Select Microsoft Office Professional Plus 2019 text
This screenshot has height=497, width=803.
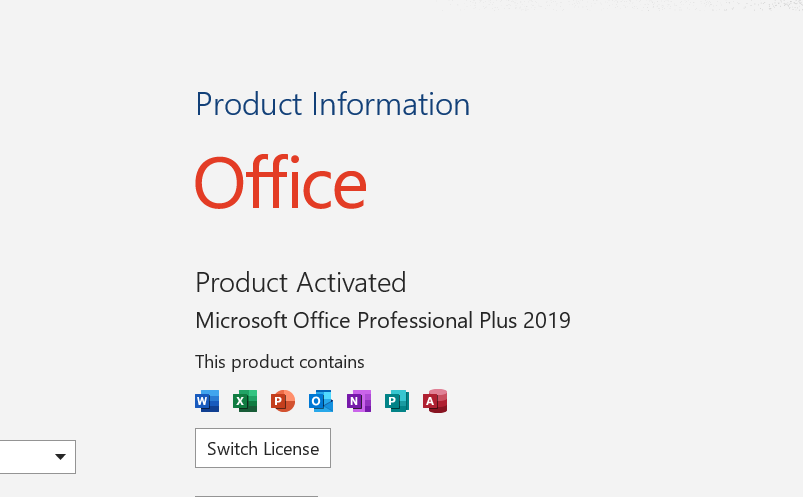[x=383, y=320]
